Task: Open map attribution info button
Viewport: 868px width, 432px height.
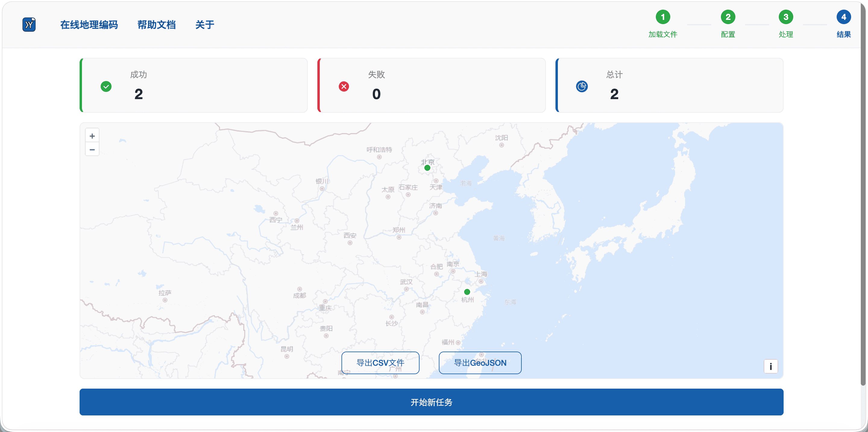Action: pyautogui.click(x=770, y=366)
